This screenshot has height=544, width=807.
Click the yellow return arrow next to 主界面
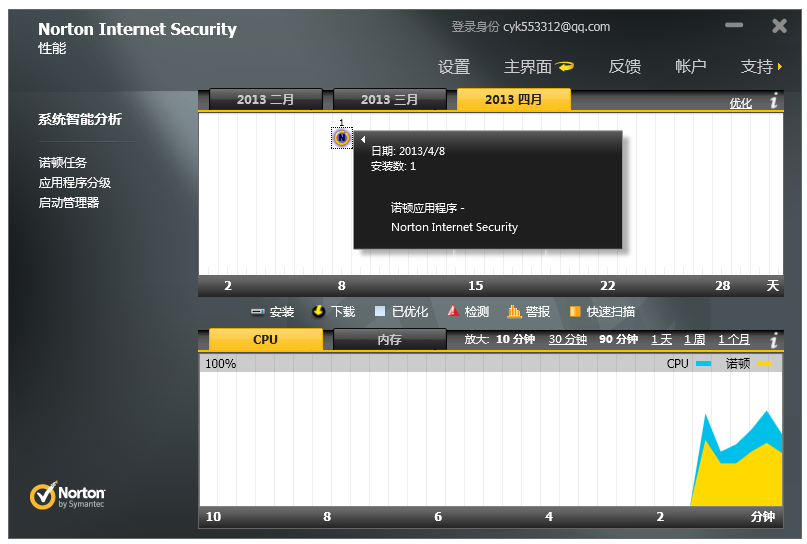point(566,66)
